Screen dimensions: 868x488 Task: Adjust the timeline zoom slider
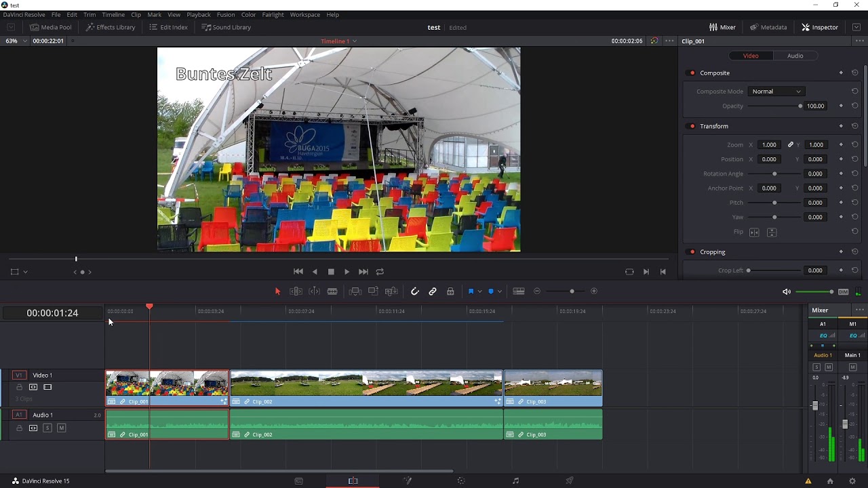coord(566,291)
